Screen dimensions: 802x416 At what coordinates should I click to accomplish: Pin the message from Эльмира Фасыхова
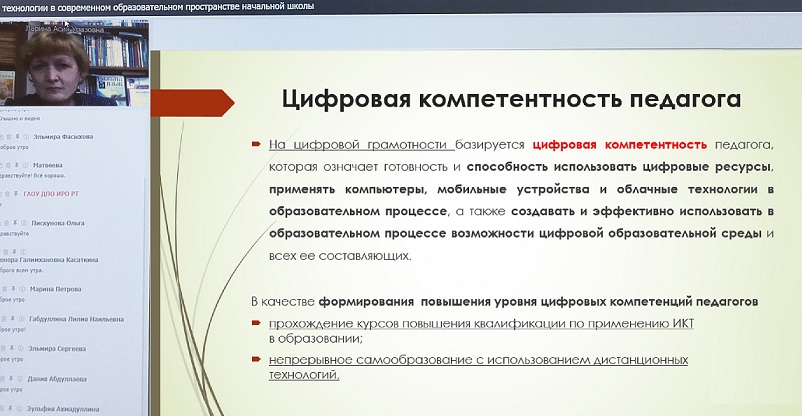[17, 137]
